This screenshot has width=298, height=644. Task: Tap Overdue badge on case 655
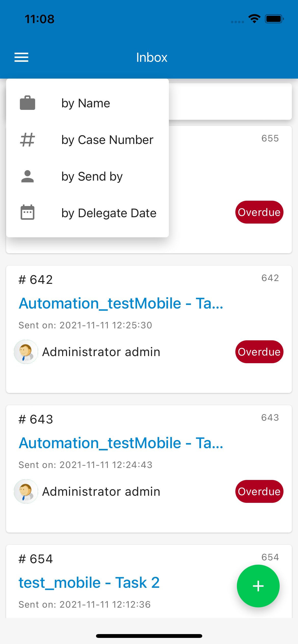pyautogui.click(x=259, y=212)
